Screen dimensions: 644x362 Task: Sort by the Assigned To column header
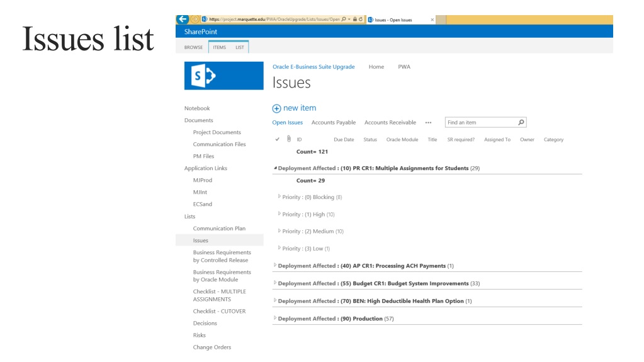tap(497, 140)
